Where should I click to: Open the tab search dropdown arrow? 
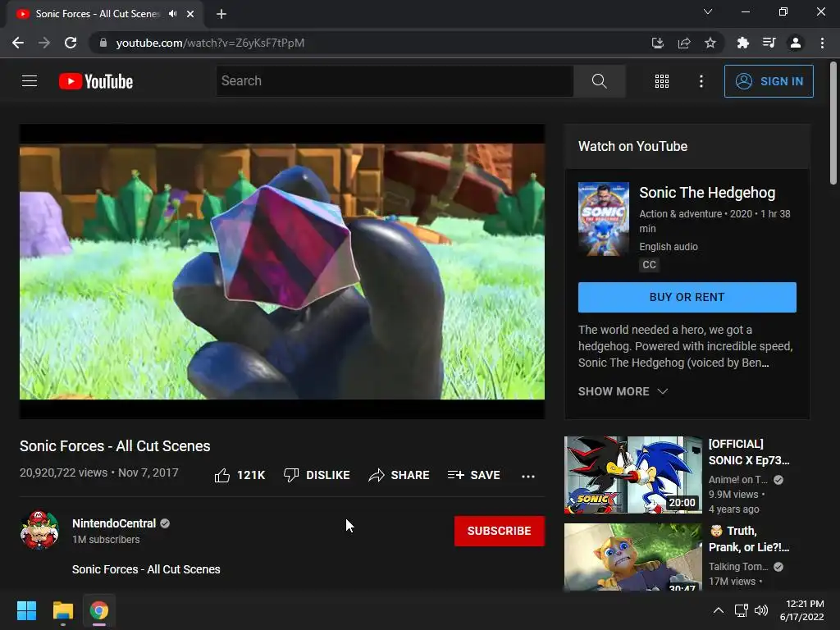[708, 11]
